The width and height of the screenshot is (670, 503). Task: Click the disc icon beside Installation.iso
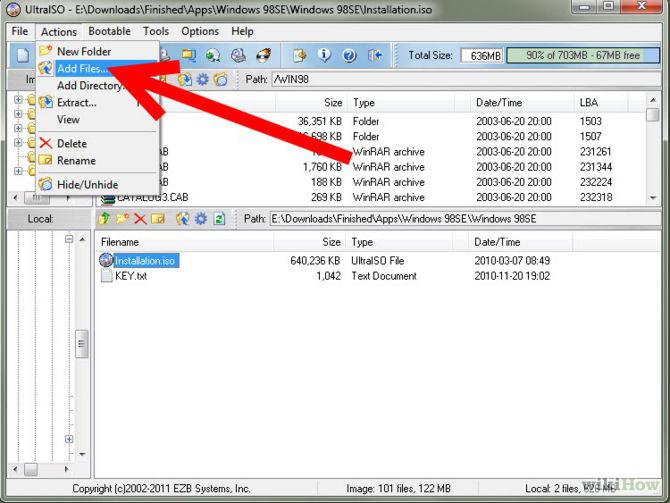coord(106,260)
